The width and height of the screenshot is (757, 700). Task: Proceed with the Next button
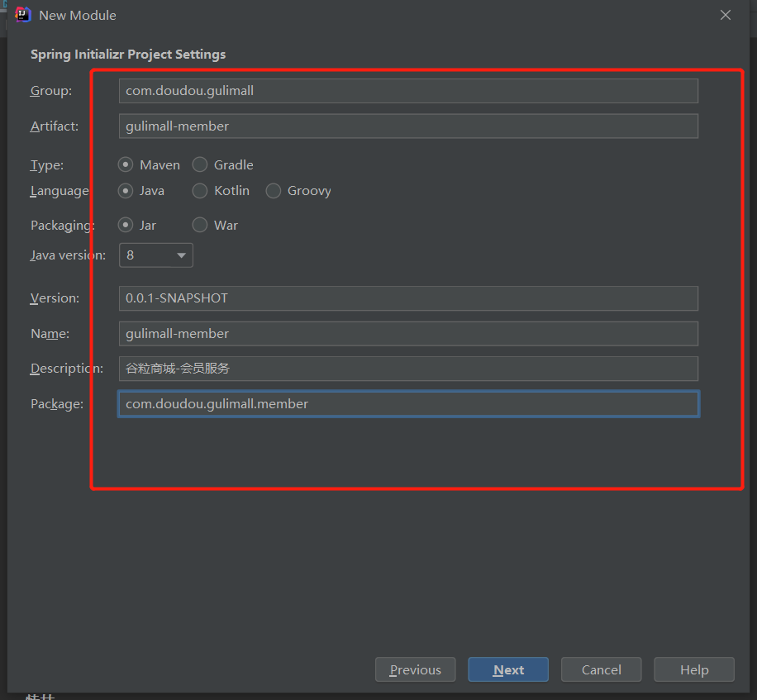tap(508, 669)
